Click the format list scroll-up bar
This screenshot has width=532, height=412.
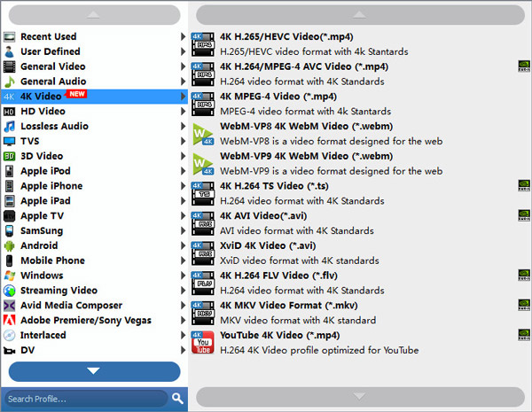click(360, 14)
